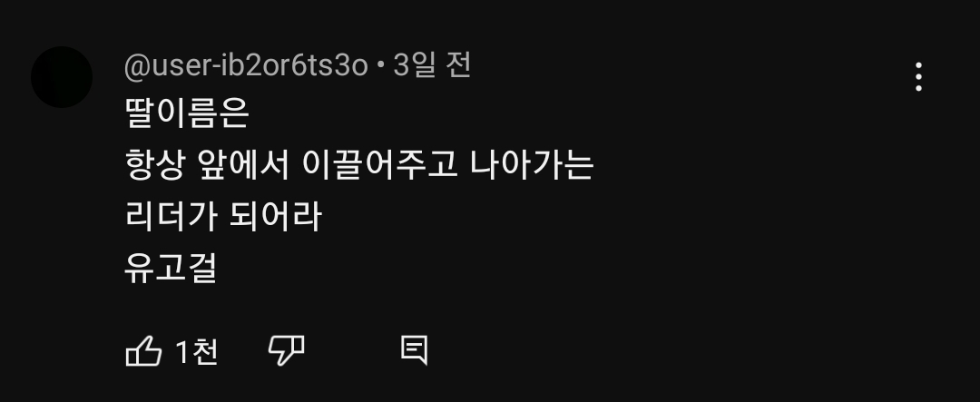Click the word '나아가는' in the comment
The height and width of the screenshot is (402, 980).
[x=532, y=165]
